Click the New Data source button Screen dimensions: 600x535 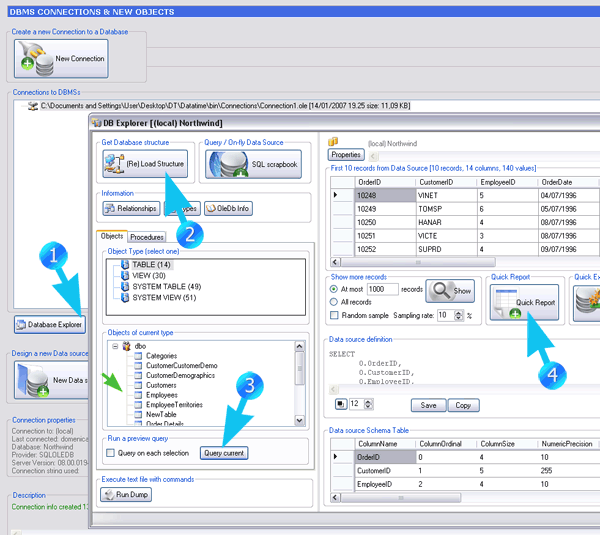tap(52, 380)
